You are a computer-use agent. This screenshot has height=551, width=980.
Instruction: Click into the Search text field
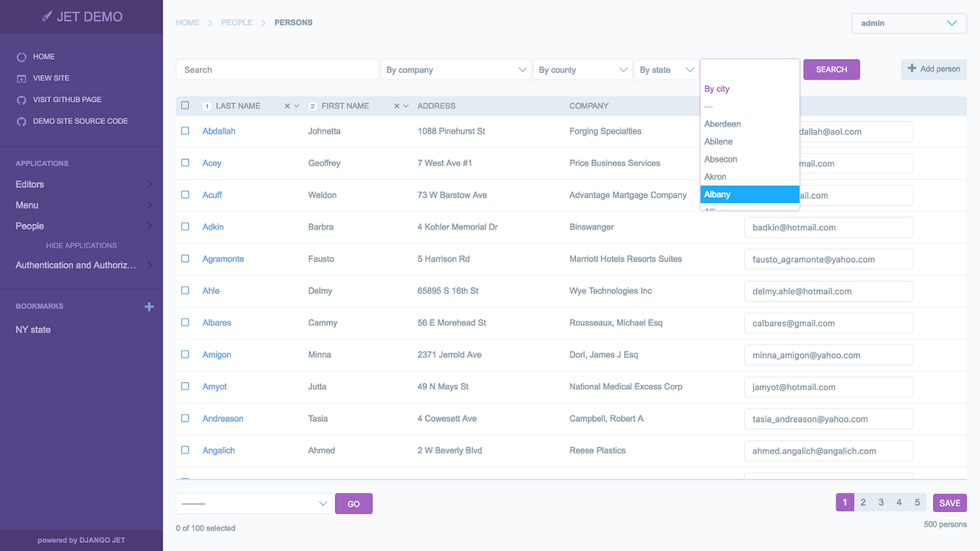pyautogui.click(x=277, y=70)
